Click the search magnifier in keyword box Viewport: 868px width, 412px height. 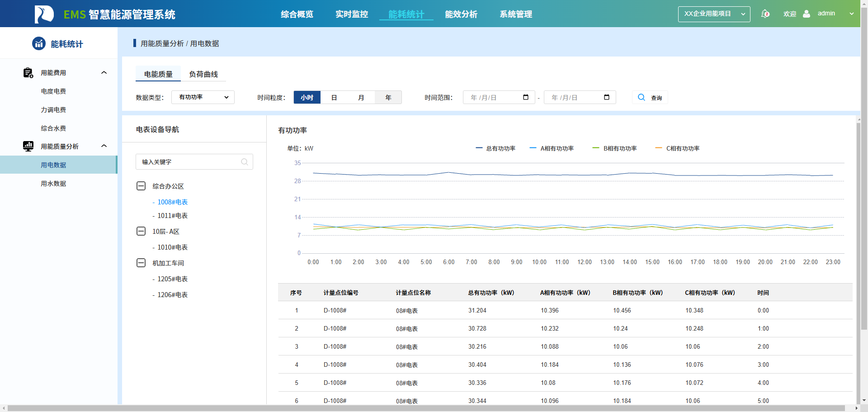[245, 162]
